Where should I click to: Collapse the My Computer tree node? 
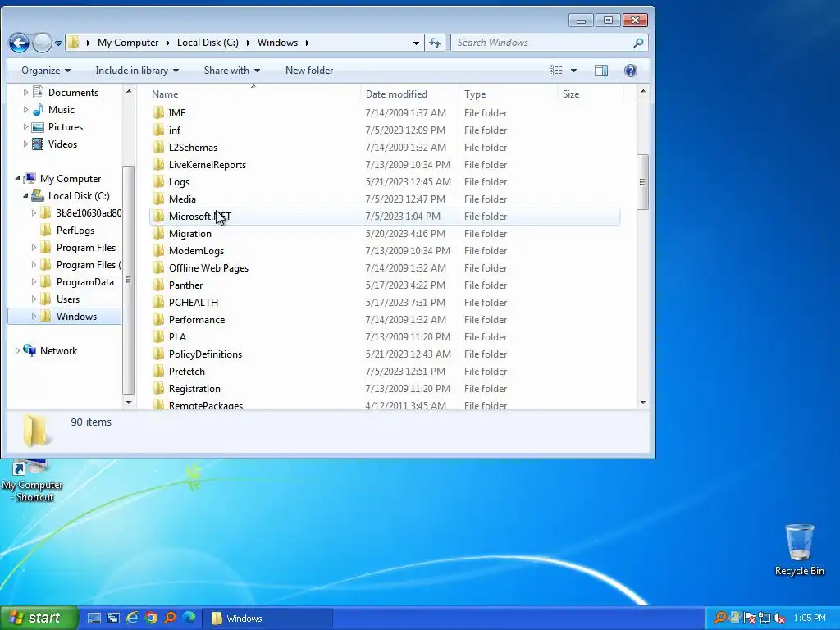17,179
